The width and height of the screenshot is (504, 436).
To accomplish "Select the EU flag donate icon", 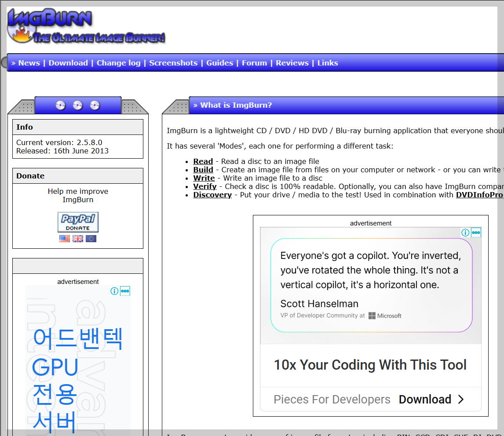I will (91, 239).
